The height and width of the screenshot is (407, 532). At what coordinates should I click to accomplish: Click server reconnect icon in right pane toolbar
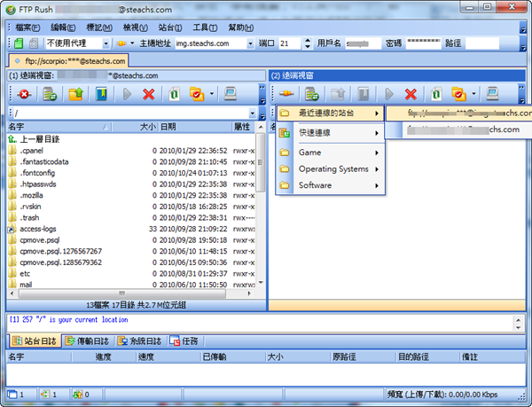(312, 94)
